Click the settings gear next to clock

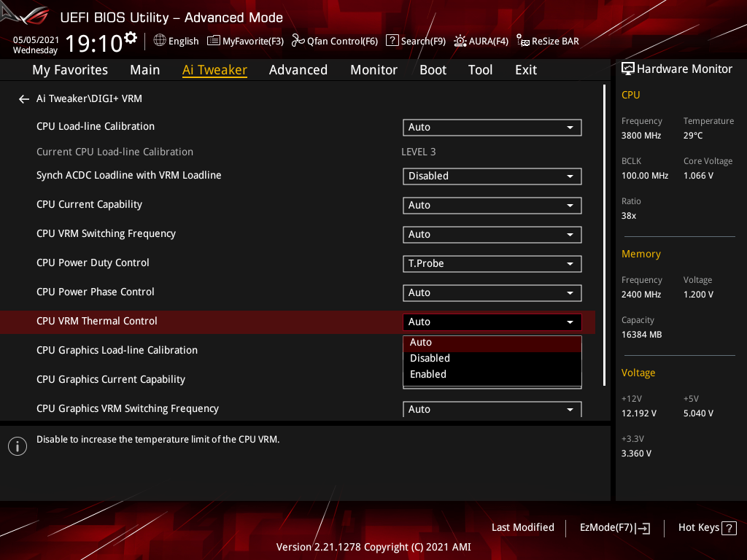131,37
